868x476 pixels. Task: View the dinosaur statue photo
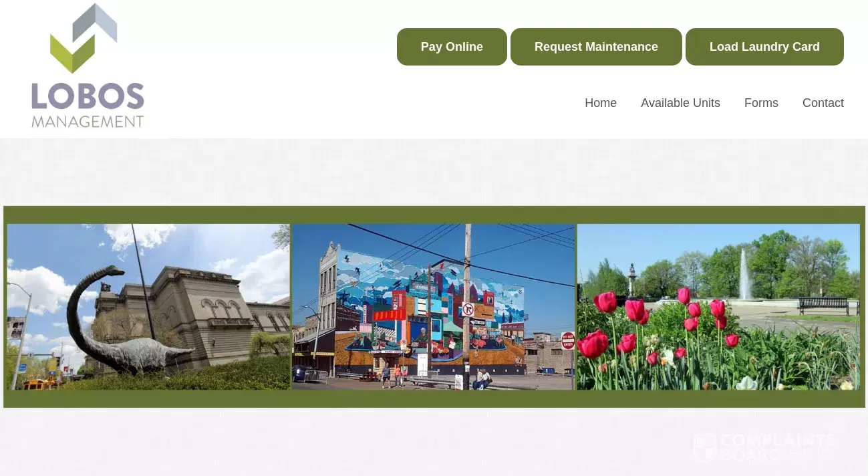click(148, 307)
